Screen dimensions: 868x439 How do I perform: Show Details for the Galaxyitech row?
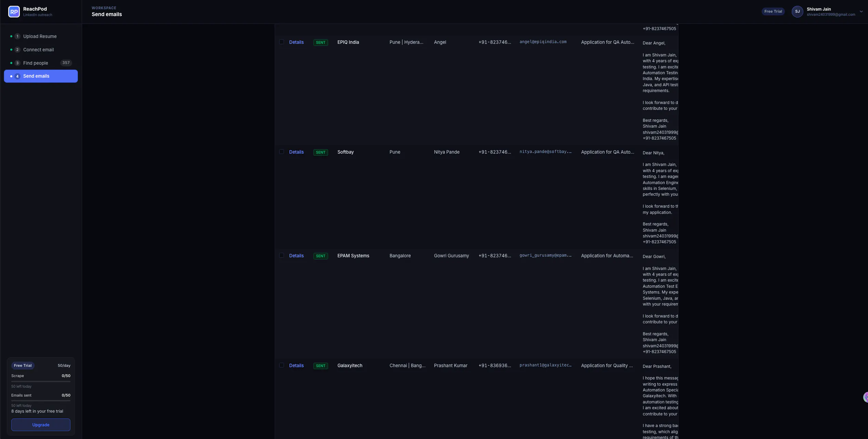pos(296,366)
